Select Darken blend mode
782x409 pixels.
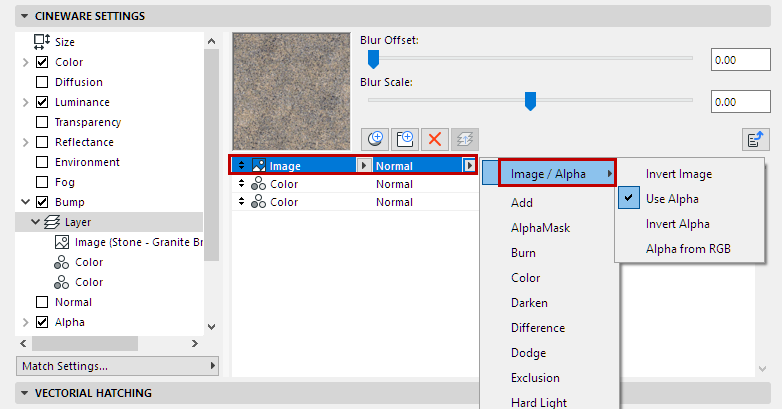point(529,303)
